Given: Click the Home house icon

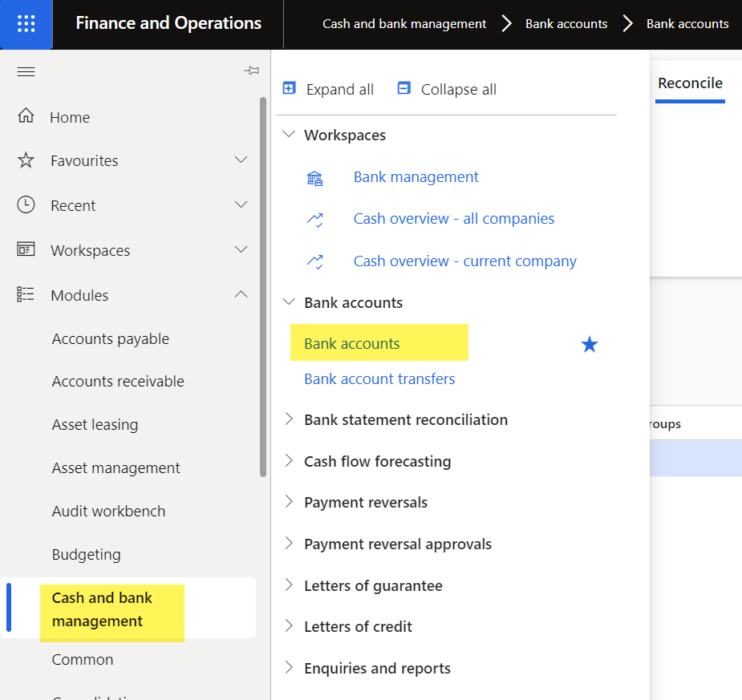Looking at the screenshot, I should click(26, 115).
